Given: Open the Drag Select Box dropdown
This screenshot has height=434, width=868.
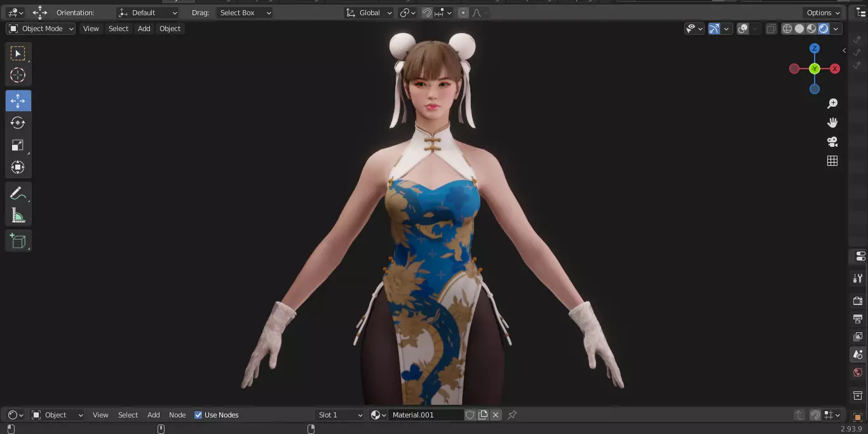Looking at the screenshot, I should (245, 13).
